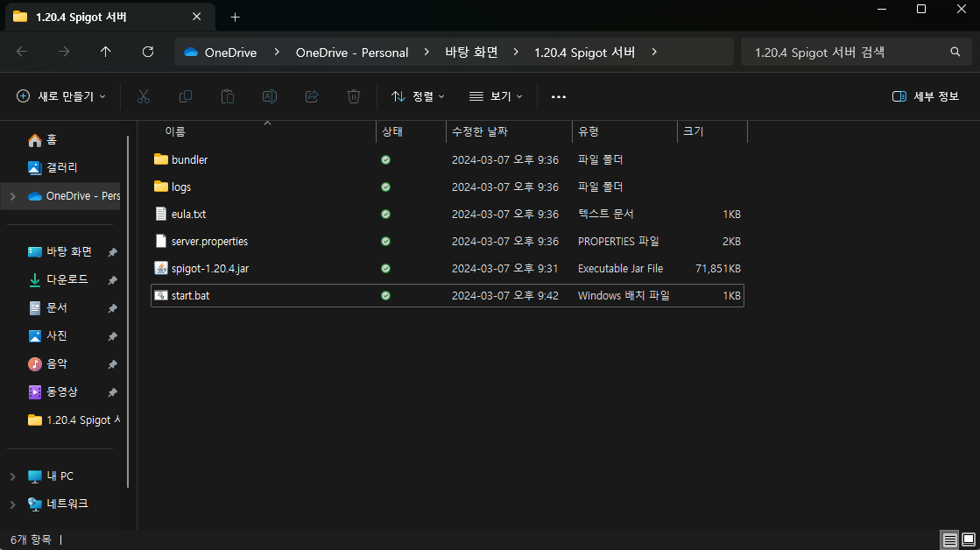This screenshot has height=550, width=980.
Task: Open a new tab with plus button
Action: [235, 17]
